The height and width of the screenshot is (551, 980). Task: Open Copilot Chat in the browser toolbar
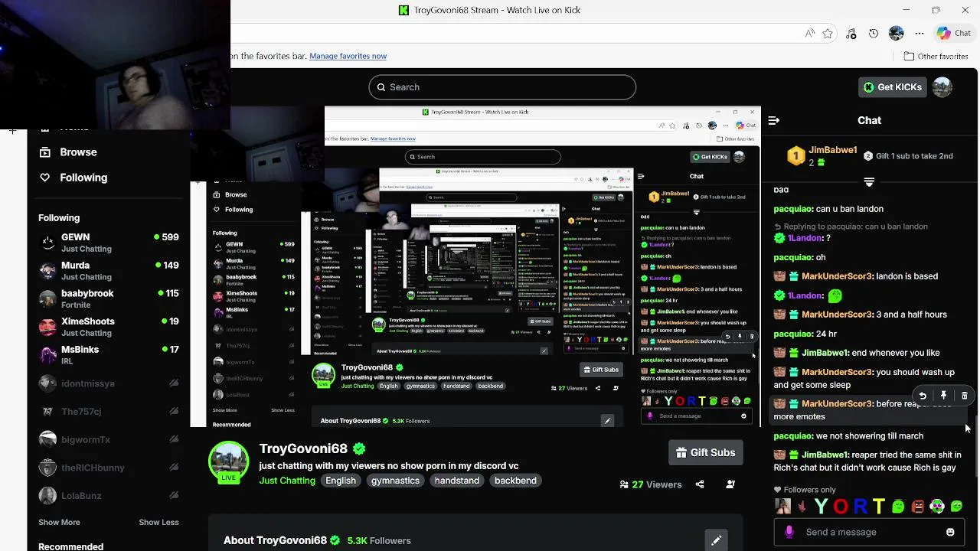click(x=954, y=33)
